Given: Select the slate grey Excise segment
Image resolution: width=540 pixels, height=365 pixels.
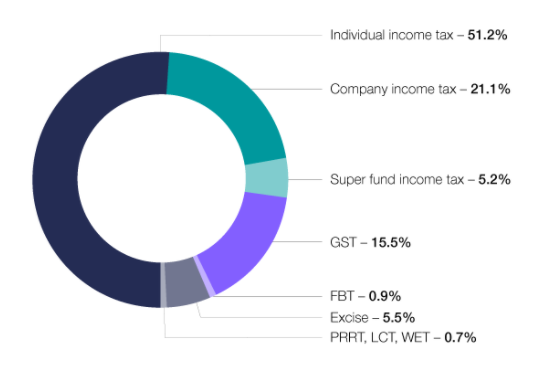Looking at the screenshot, I should (186, 283).
